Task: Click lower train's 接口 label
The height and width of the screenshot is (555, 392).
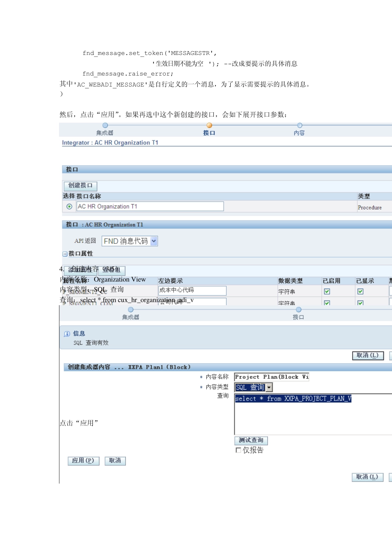Action: (298, 317)
